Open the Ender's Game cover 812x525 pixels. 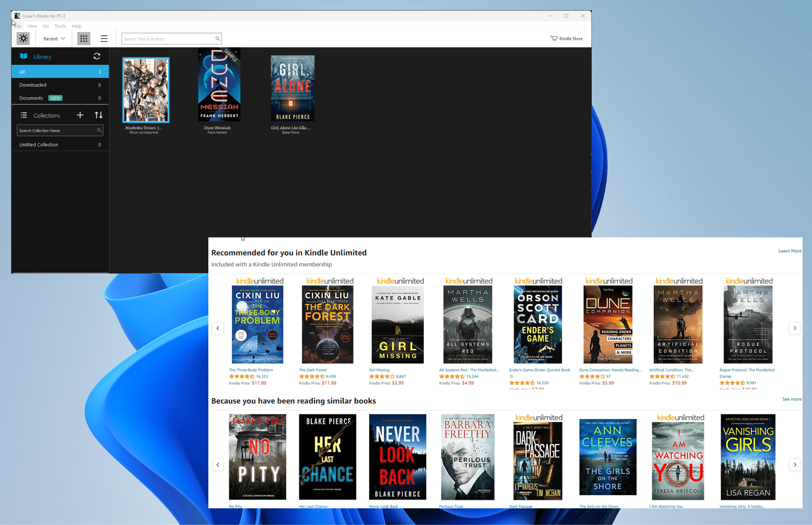(538, 324)
